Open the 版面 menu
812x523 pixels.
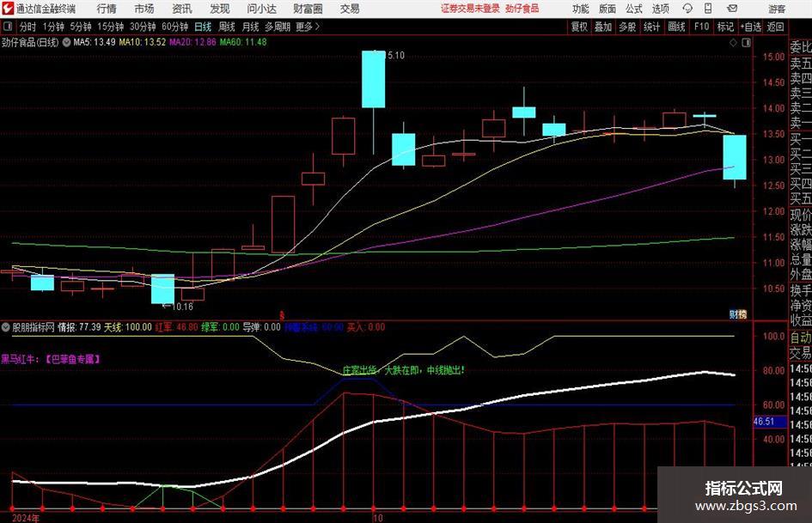(607, 9)
